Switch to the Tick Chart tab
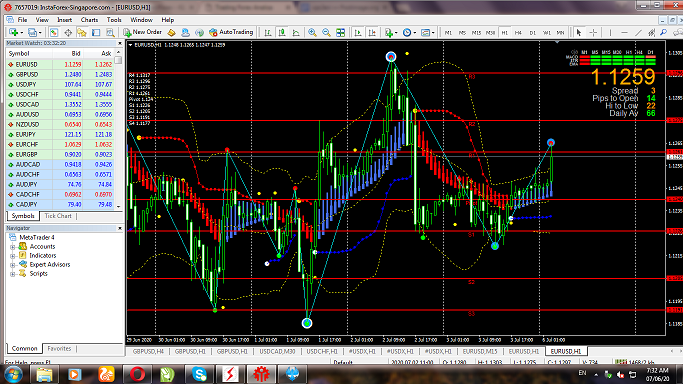 (x=57, y=216)
